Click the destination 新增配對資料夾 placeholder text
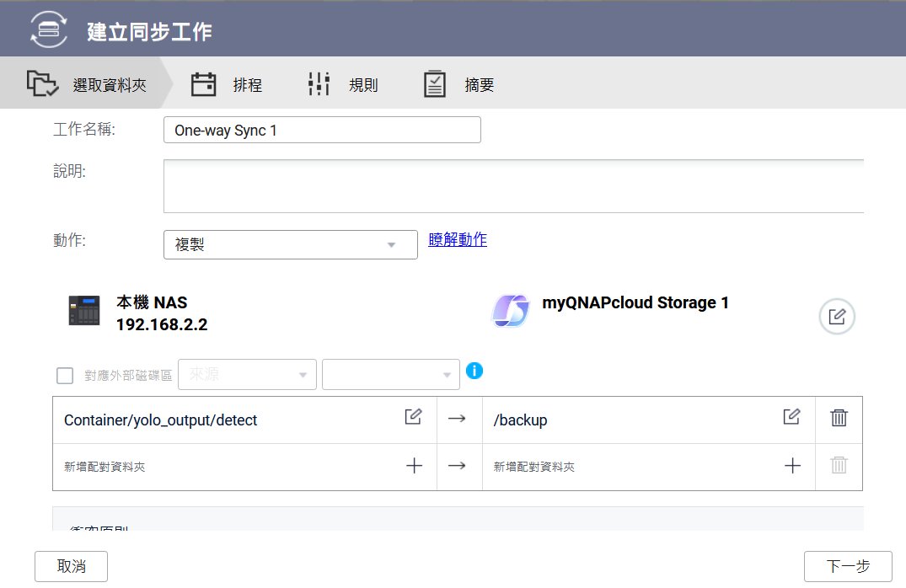 pos(533,467)
